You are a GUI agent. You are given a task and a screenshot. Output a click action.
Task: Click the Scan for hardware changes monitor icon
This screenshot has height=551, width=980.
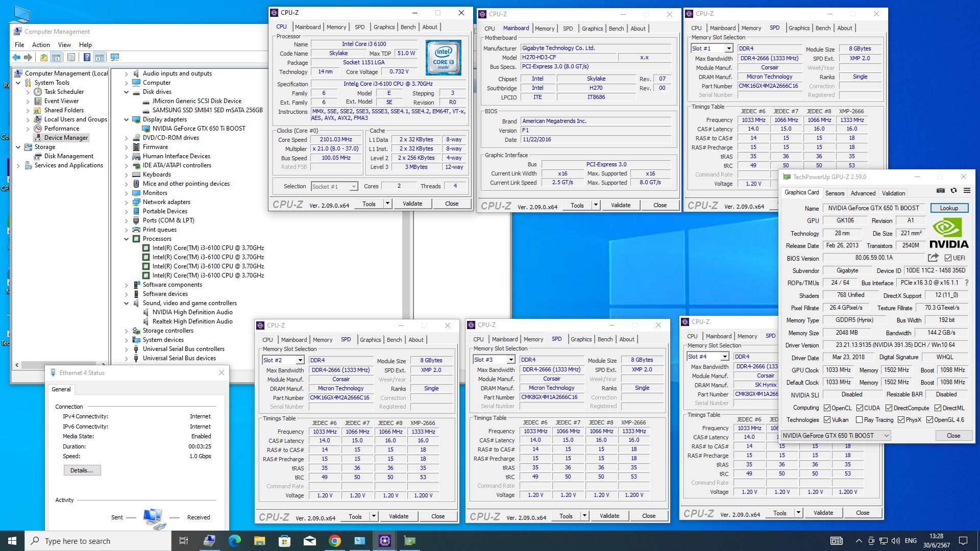click(x=115, y=57)
